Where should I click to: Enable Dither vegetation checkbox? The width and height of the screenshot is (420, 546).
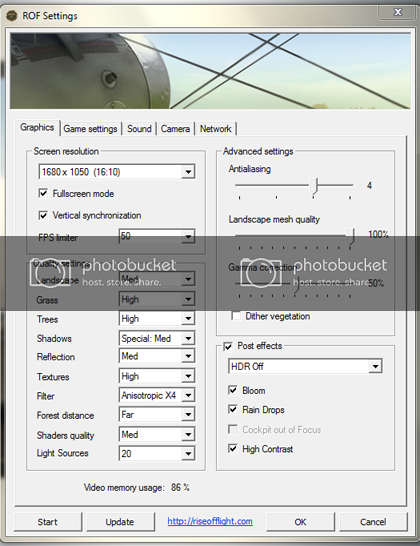pyautogui.click(x=236, y=316)
